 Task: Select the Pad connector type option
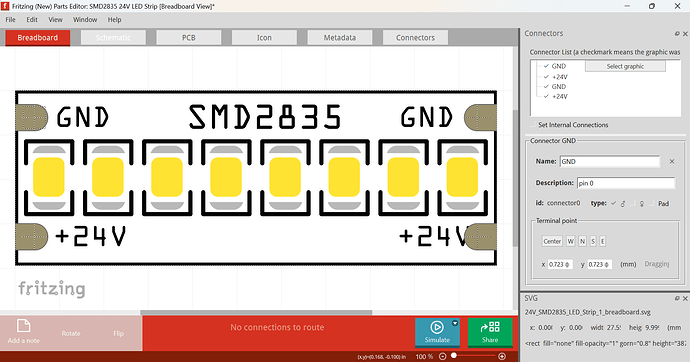coord(659,204)
